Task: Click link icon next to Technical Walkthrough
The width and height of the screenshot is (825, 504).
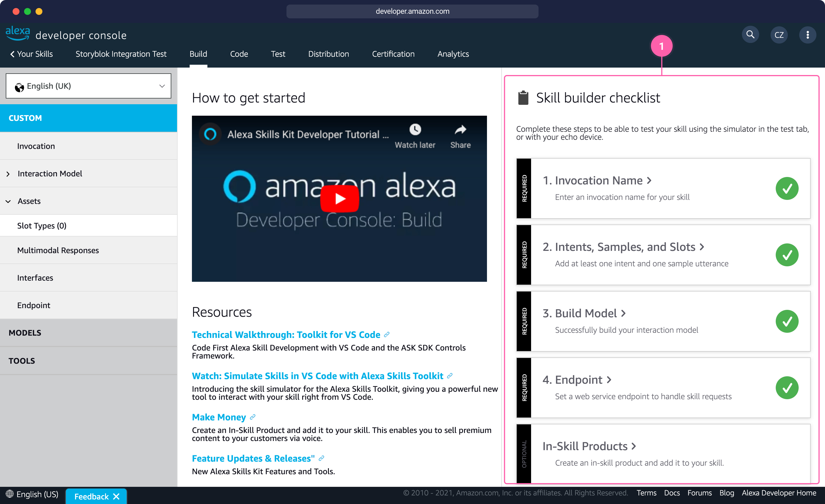Action: tap(387, 335)
